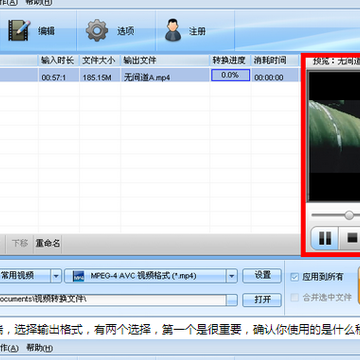This screenshot has width=360, height=360.
Task: Open the 编辑 film edit toolbar icon
Action: (x=19, y=31)
